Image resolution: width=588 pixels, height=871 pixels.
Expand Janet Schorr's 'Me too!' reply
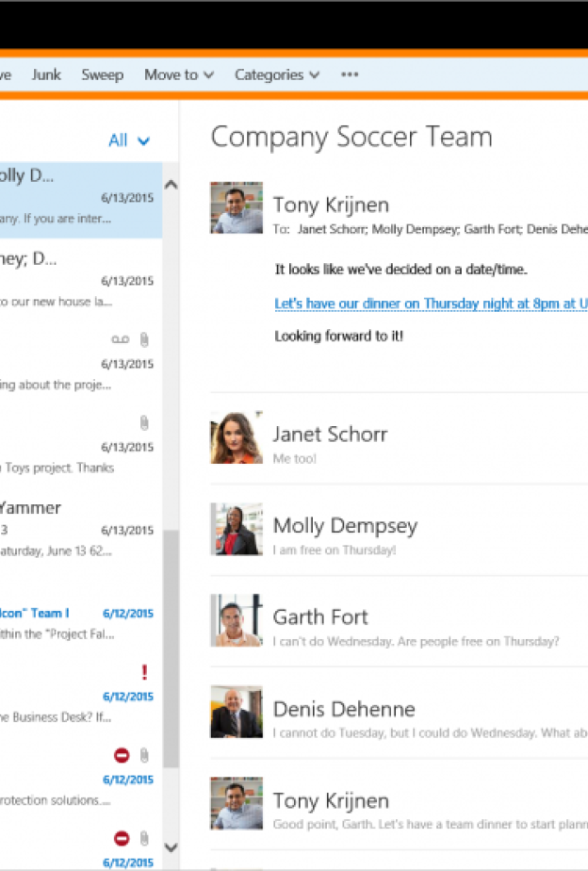[399, 438]
